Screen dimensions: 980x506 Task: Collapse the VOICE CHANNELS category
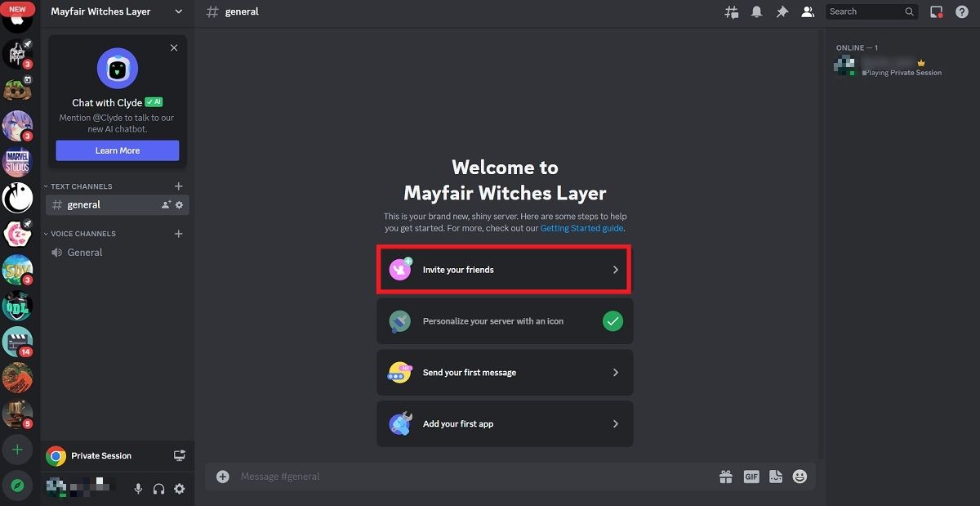tap(80, 234)
